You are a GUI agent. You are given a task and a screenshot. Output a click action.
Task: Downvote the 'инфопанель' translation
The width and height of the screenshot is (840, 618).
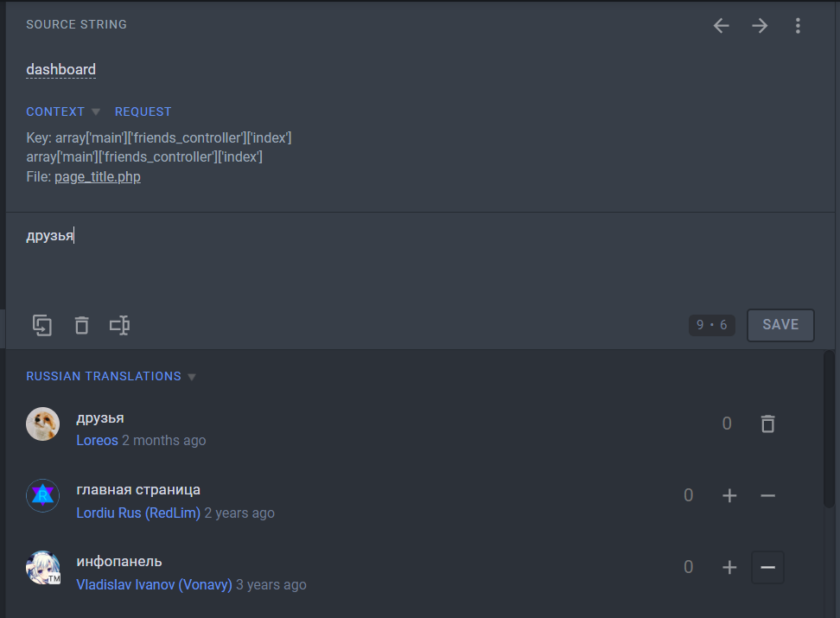(x=767, y=567)
